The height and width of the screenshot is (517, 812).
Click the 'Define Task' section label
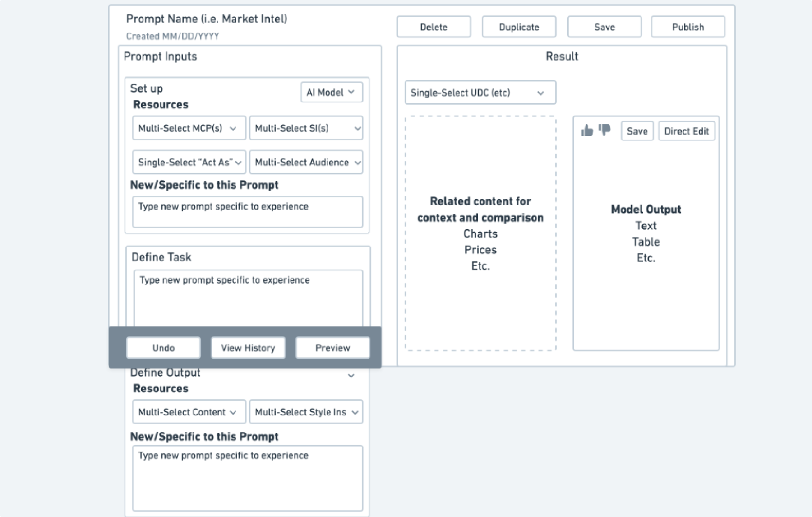pyautogui.click(x=161, y=257)
